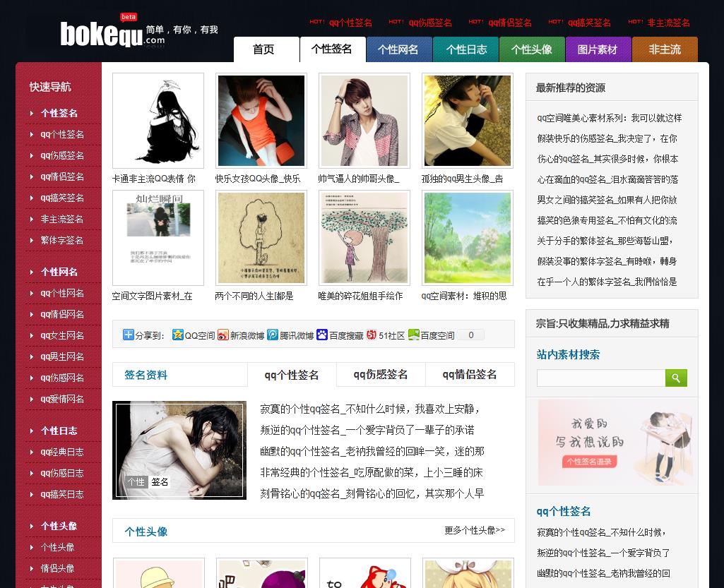
Task: Open the 个性头像 green tab
Action: pyautogui.click(x=532, y=49)
